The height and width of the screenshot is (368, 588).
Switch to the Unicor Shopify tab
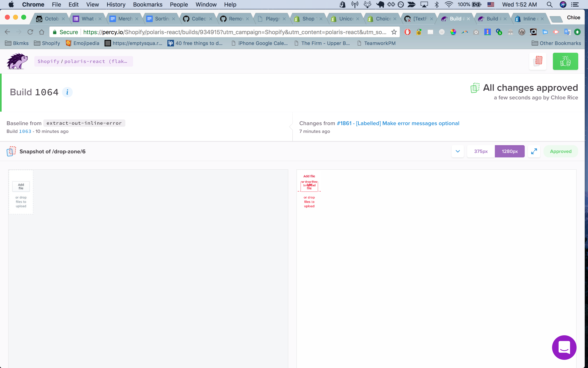pos(345,19)
